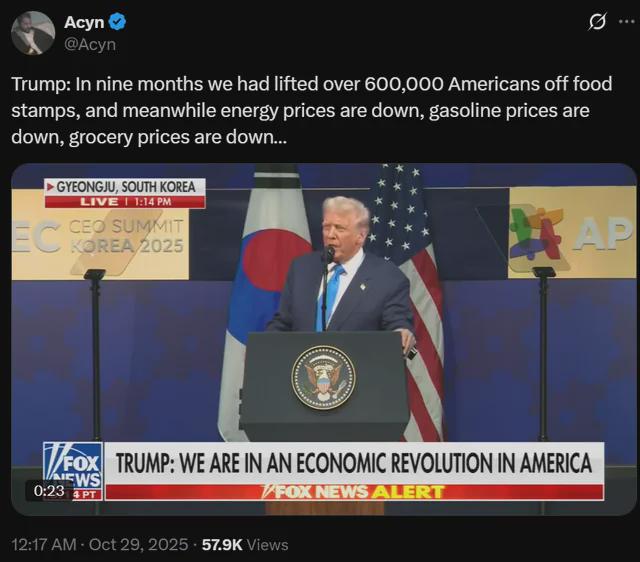Click the presidential seal on the podium

click(323, 378)
